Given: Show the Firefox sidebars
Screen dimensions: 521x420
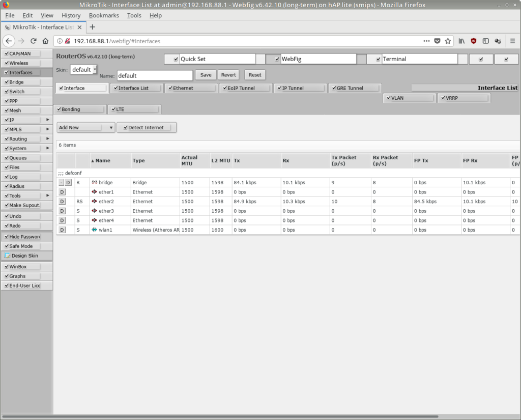Looking at the screenshot, I should click(486, 41).
